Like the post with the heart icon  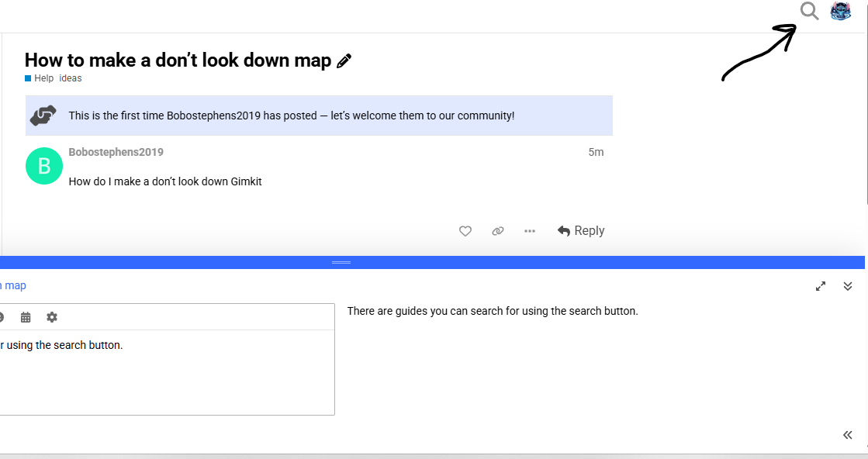465,231
